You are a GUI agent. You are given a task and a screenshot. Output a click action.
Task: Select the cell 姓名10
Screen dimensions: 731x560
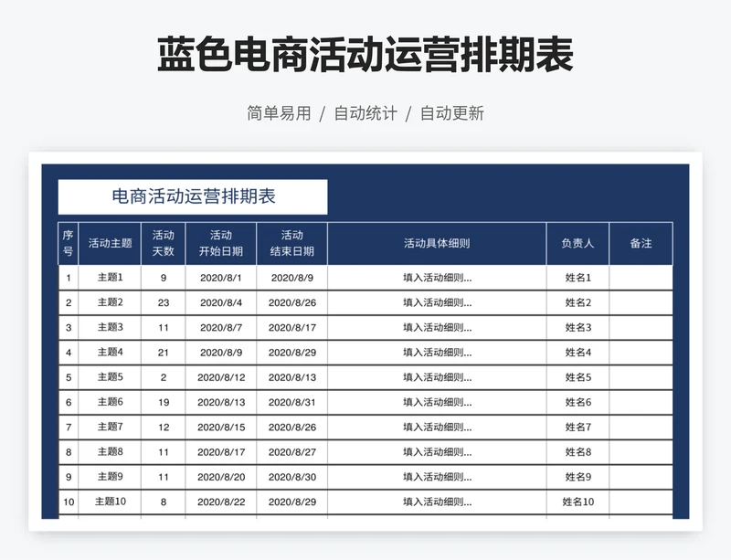tap(577, 502)
